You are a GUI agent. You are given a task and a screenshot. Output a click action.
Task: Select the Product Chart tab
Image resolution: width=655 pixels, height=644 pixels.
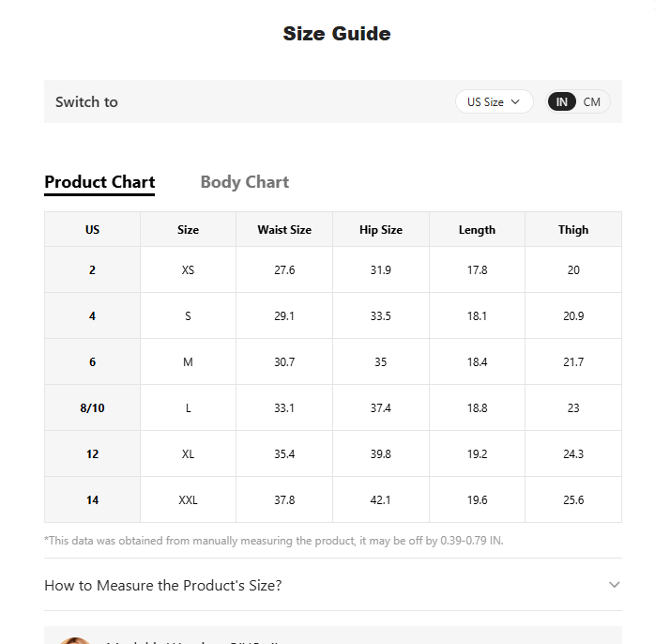click(99, 182)
